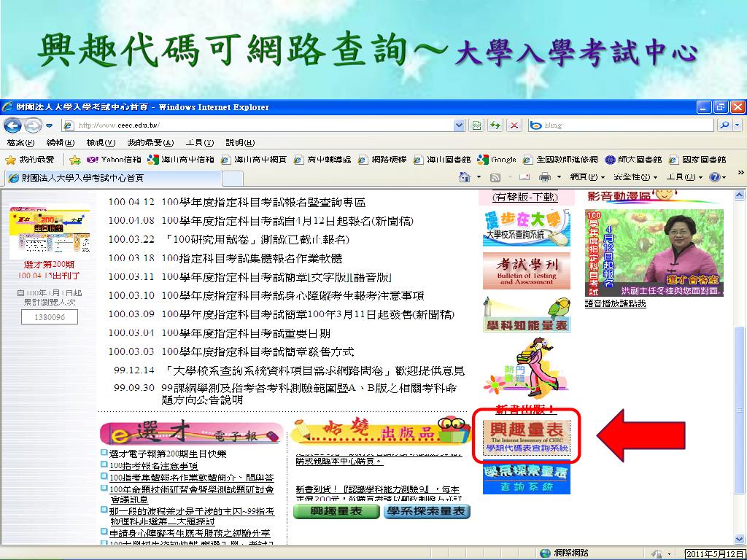Open the 國家圖書館 favorite
The height and width of the screenshot is (560, 747).
tap(697, 160)
